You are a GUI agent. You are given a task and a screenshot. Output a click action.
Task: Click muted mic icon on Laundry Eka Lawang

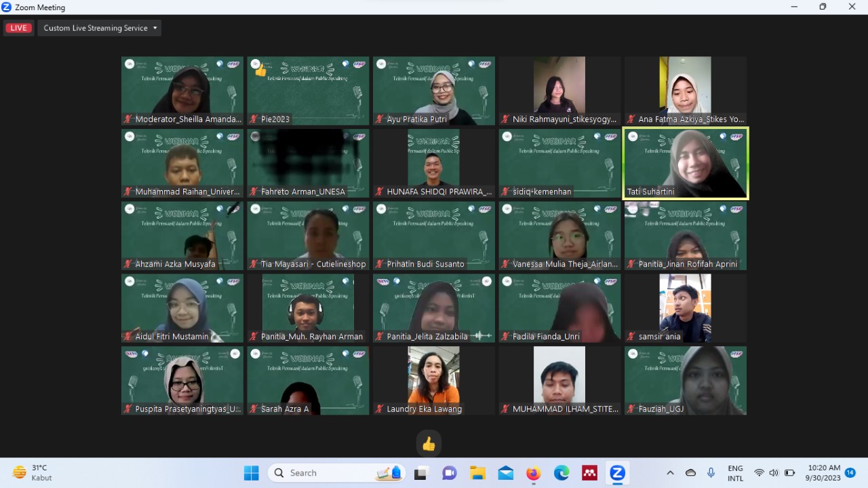(380, 409)
